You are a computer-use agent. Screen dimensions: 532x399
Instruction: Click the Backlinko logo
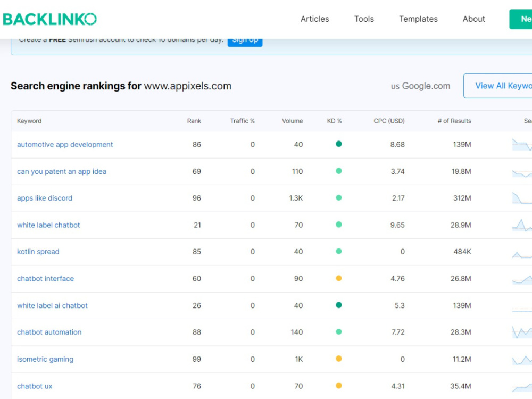click(x=49, y=19)
